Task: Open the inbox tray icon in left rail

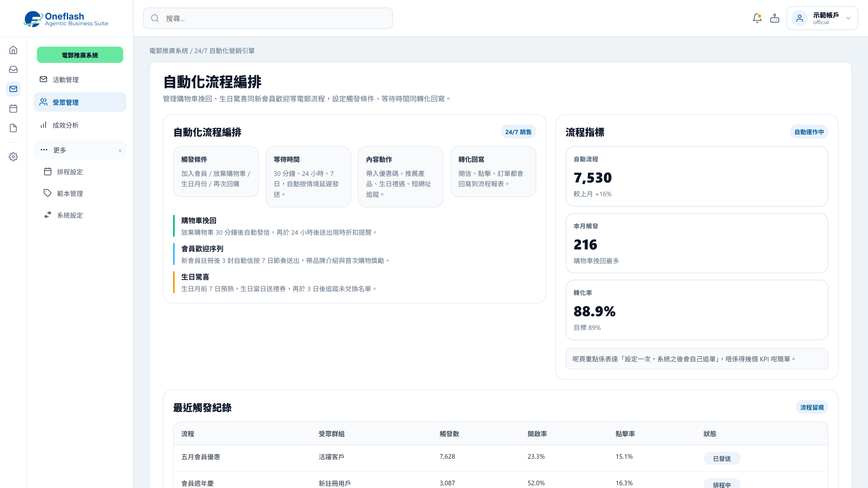Action: pos(13,69)
